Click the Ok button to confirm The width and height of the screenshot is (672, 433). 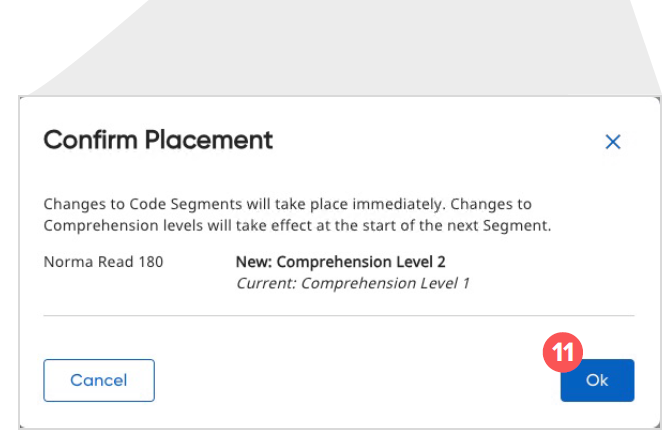coord(597,380)
